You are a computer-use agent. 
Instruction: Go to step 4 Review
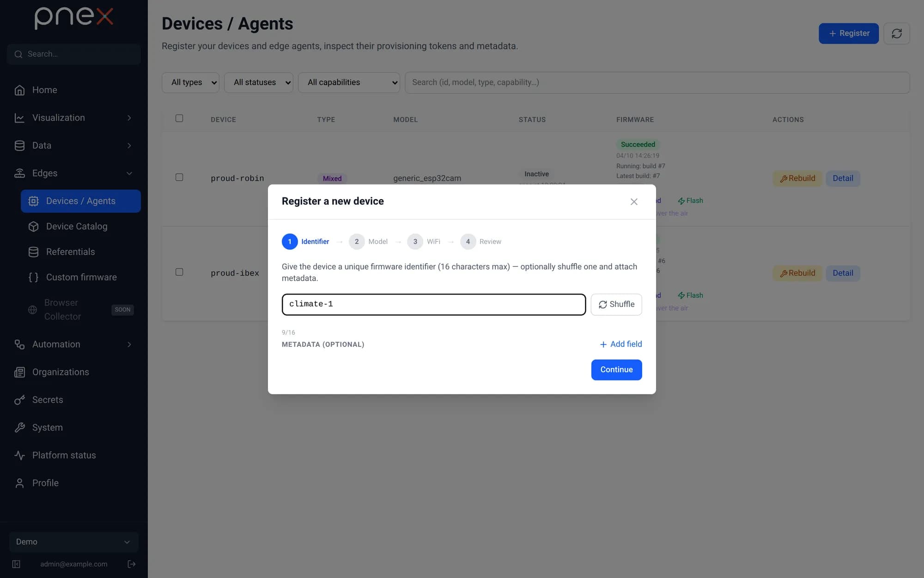(481, 242)
